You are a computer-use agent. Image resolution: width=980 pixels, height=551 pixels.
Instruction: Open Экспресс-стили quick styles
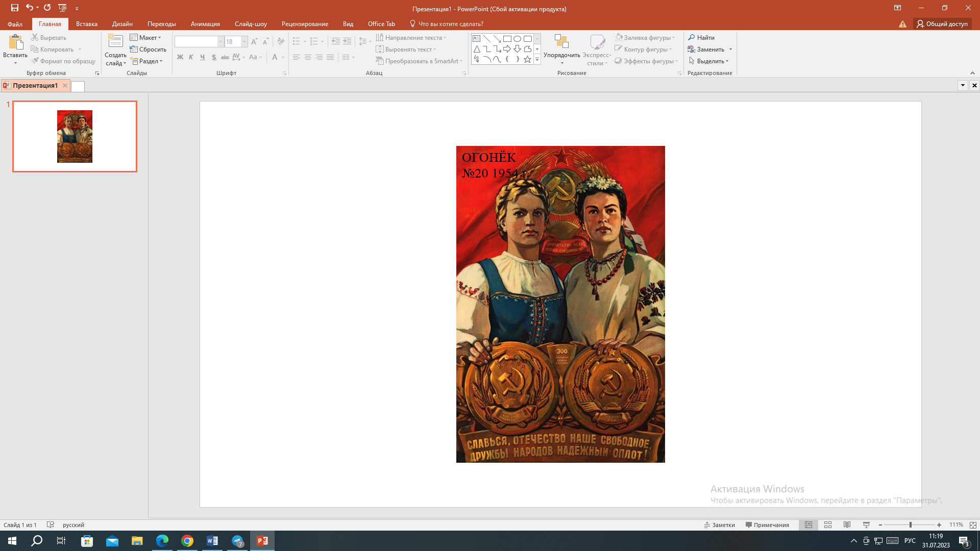597,49
